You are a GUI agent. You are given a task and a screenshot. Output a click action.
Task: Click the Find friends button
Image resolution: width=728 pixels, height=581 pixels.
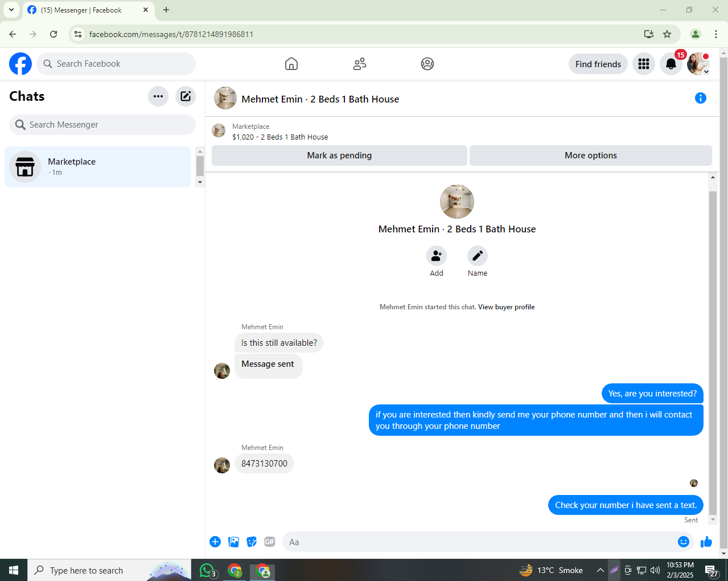tap(598, 64)
